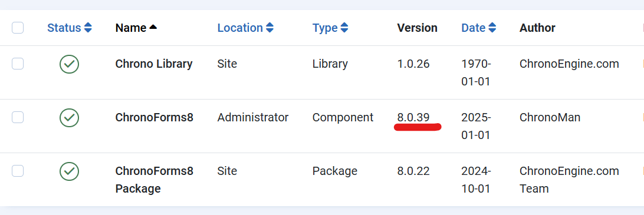This screenshot has width=644, height=215.
Task: Select the Chrono Library row checkbox
Action: pos(18,64)
